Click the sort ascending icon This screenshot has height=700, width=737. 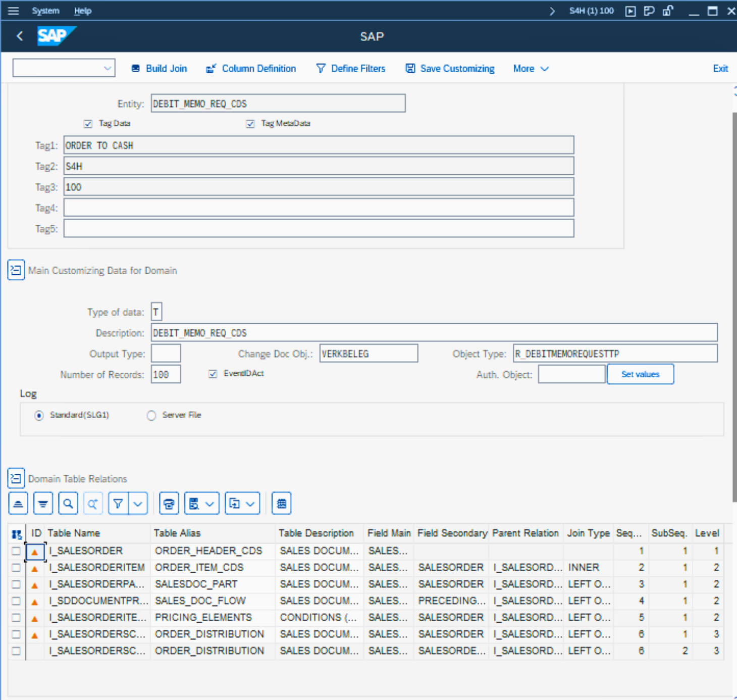(18, 504)
